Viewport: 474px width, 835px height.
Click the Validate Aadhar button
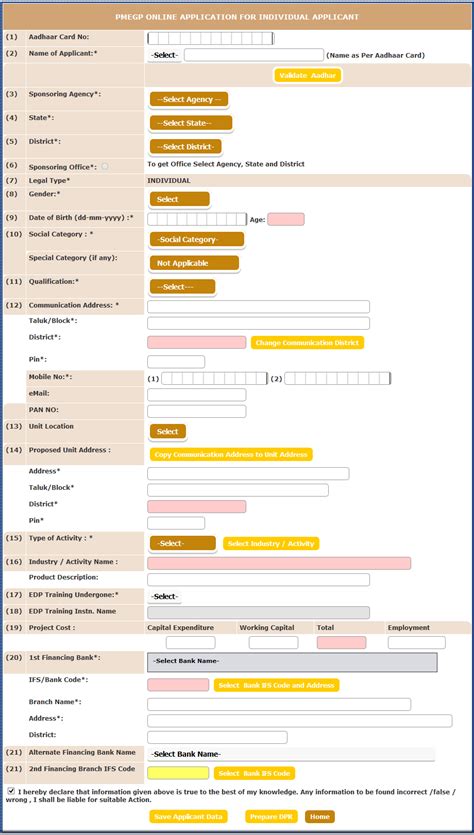pos(307,76)
